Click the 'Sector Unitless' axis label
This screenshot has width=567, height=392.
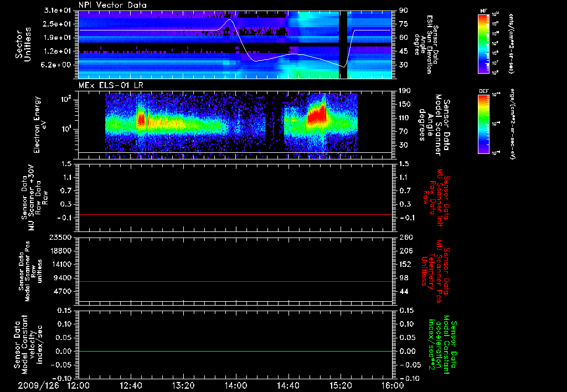tap(23, 44)
